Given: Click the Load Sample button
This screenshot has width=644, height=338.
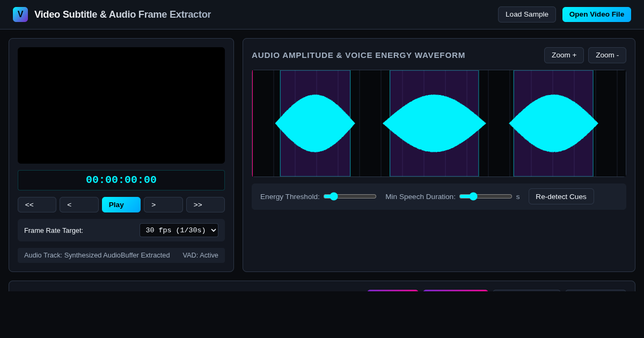Looking at the screenshot, I should click(527, 14).
